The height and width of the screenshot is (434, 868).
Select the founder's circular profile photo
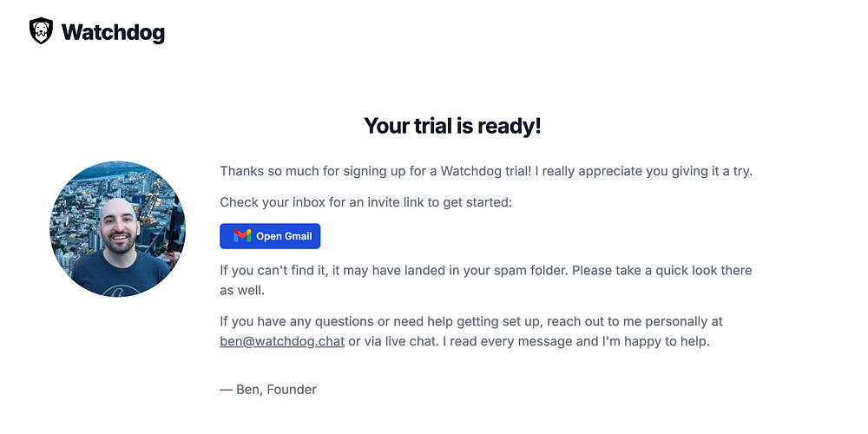pyautogui.click(x=117, y=229)
